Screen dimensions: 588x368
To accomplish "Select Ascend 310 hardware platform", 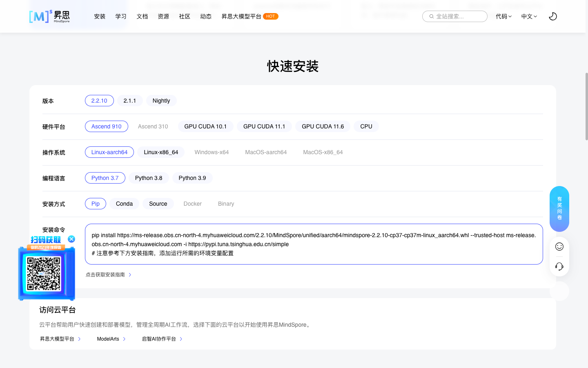I will click(153, 126).
